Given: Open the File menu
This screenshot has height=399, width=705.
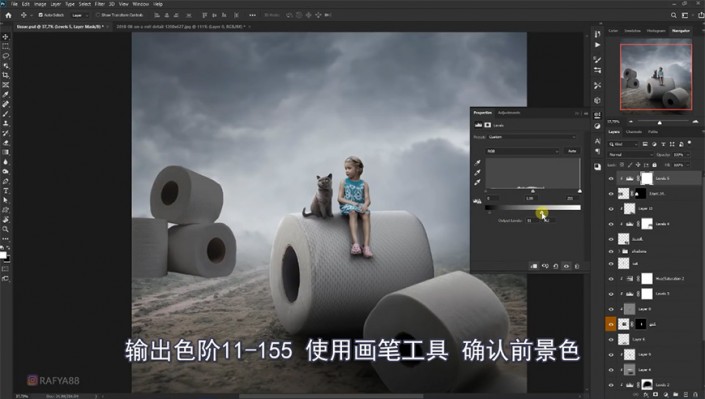Looking at the screenshot, I should pos(15,4).
